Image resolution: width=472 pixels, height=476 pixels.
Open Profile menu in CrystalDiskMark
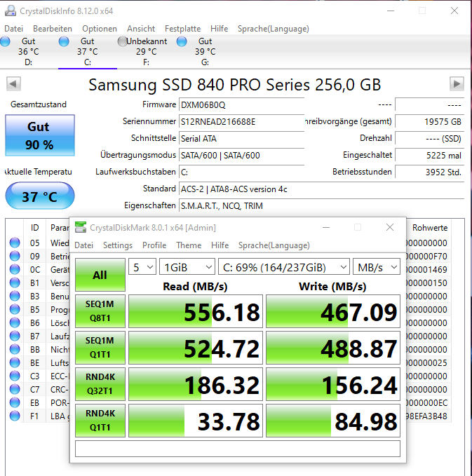pos(154,245)
